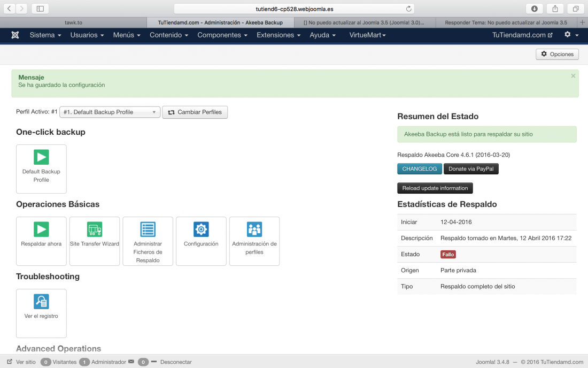The image size is (588, 368).
Task: Reload the page in address bar
Action: coord(409,9)
